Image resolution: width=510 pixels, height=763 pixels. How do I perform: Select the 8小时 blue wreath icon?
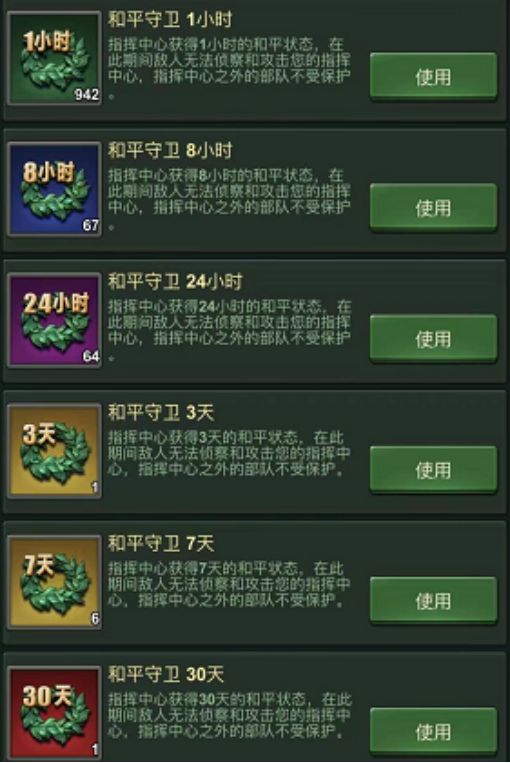point(55,189)
